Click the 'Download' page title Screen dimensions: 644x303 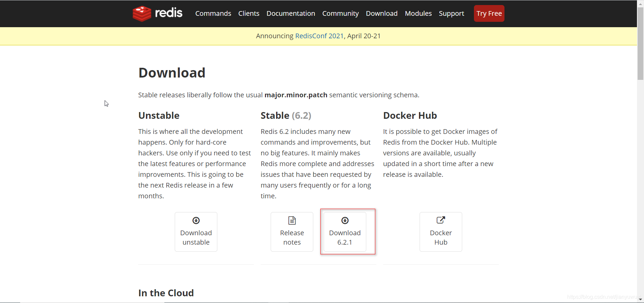172,73
